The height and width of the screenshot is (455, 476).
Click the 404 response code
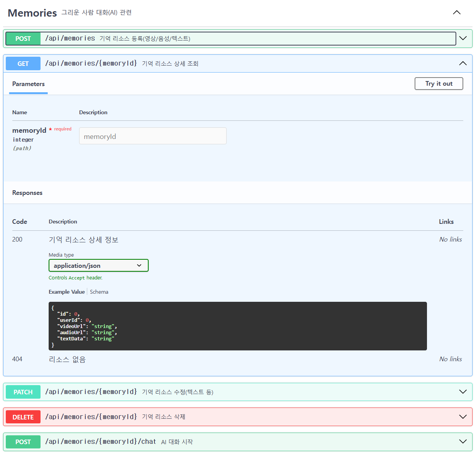(x=17, y=359)
